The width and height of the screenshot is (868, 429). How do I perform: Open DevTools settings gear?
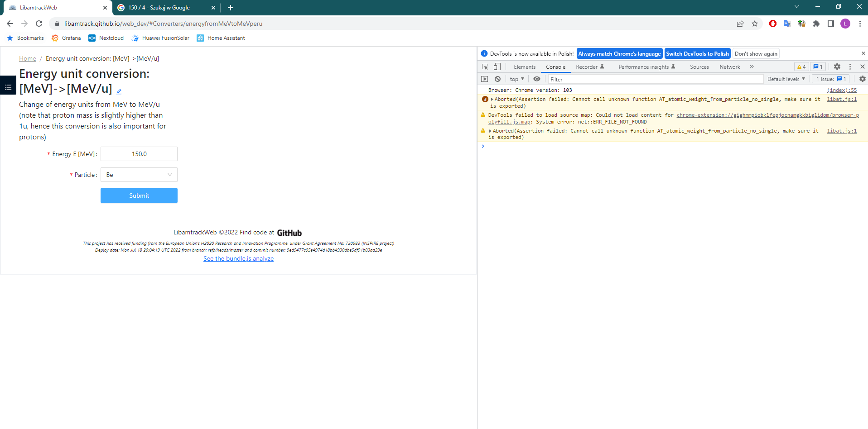pos(836,67)
